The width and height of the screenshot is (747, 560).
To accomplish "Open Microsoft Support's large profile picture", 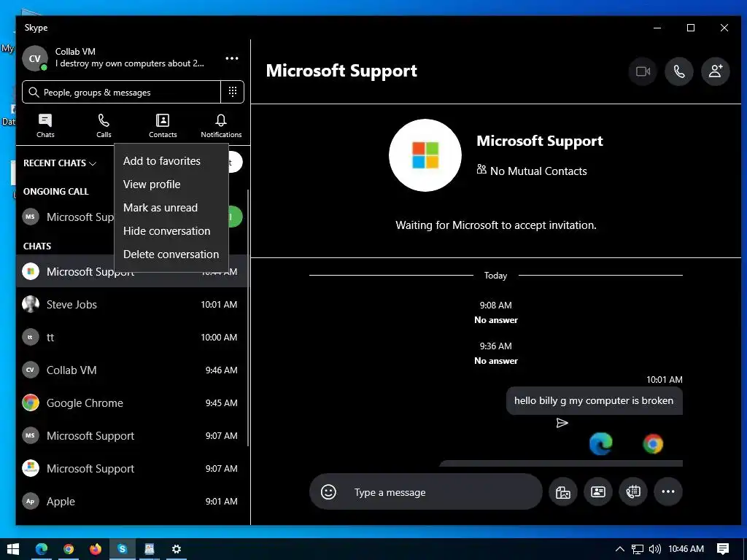I will (x=425, y=155).
